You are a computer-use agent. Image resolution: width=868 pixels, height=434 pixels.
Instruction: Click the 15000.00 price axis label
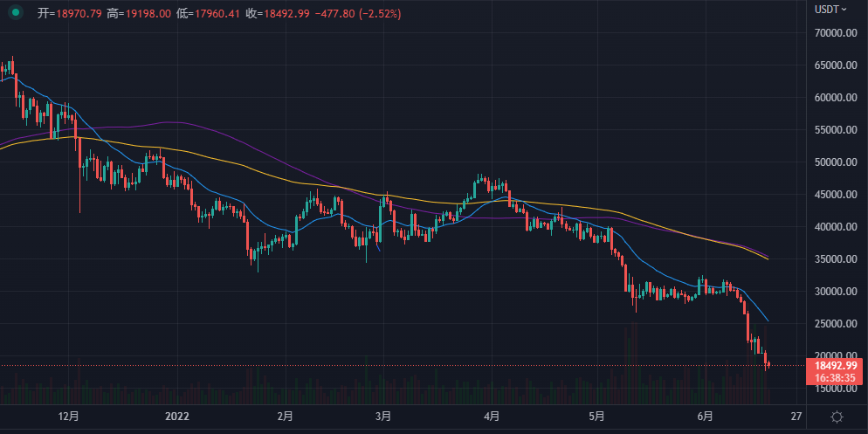[836, 389]
